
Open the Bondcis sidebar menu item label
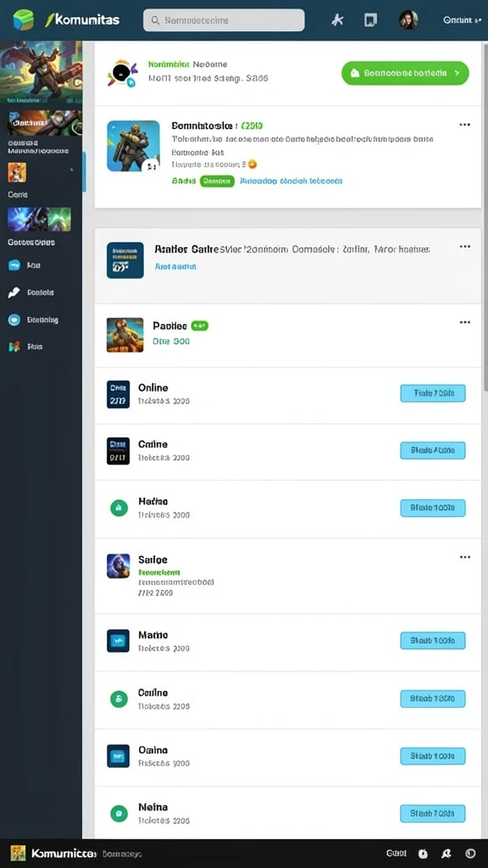[41, 292]
